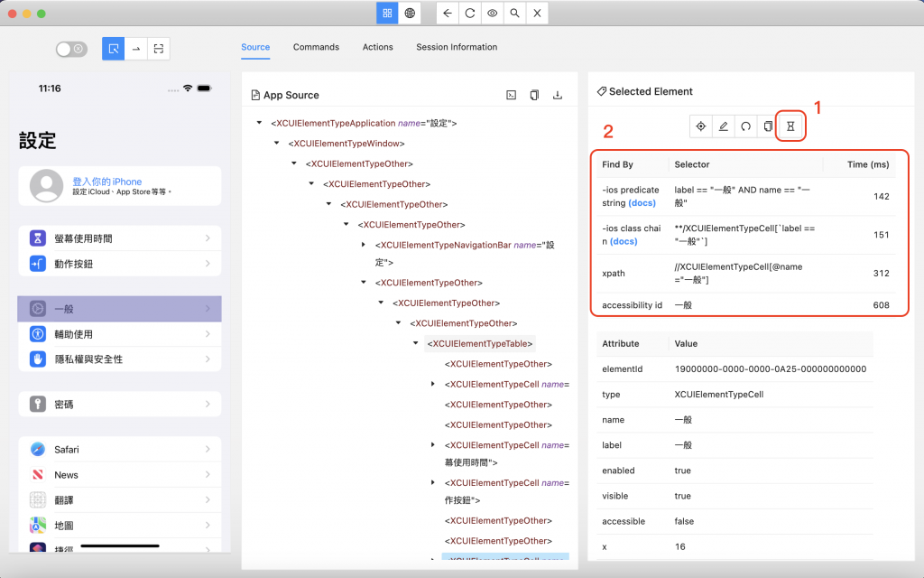Open docs link for ios class chain
The height and width of the screenshot is (578, 924).
[624, 241]
